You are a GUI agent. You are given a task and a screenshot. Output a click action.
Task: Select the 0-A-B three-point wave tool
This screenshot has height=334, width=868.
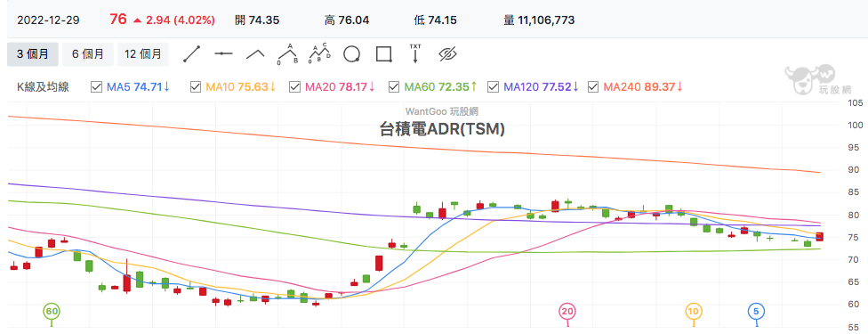coord(288,53)
